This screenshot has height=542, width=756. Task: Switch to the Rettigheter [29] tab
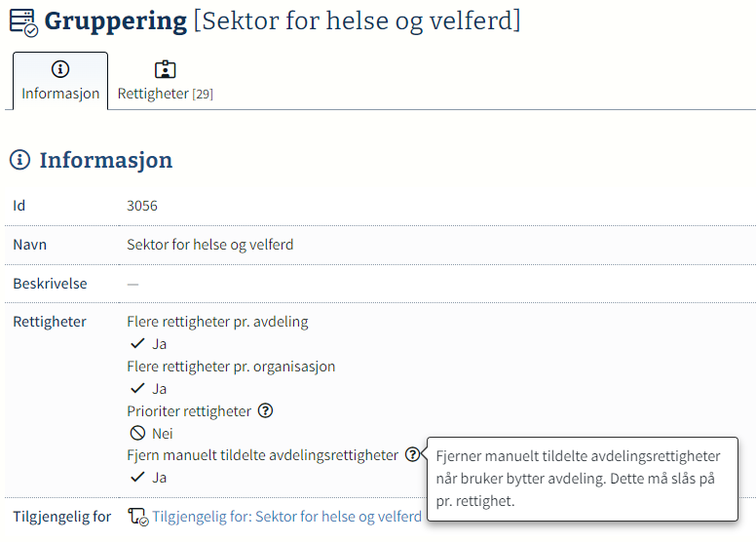click(x=165, y=81)
